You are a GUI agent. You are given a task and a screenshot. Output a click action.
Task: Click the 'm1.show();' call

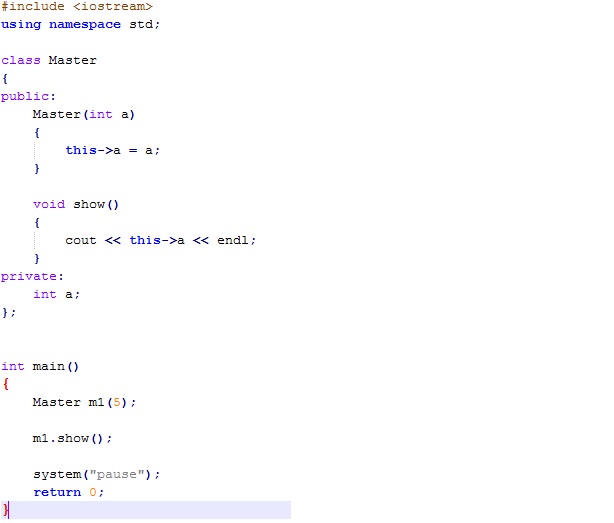[72, 438]
